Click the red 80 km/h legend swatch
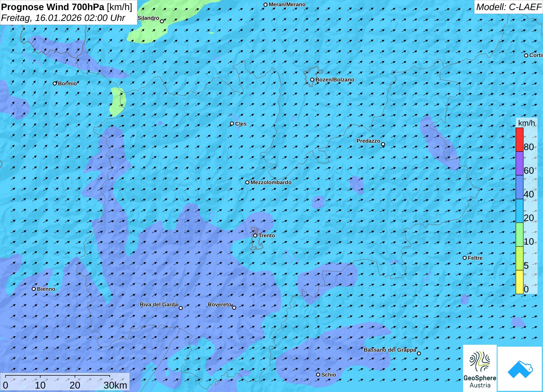Image resolution: width=543 pixels, height=392 pixels. (x=519, y=140)
